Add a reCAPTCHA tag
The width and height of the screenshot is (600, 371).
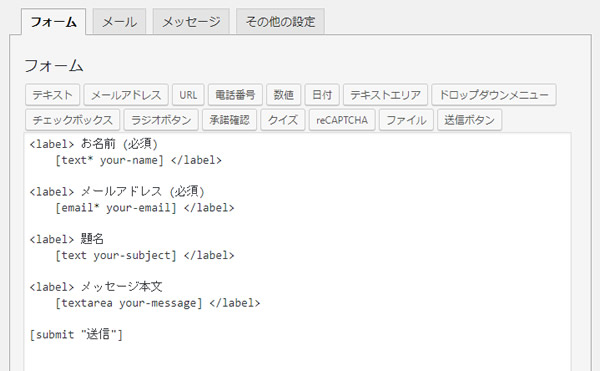pyautogui.click(x=342, y=120)
